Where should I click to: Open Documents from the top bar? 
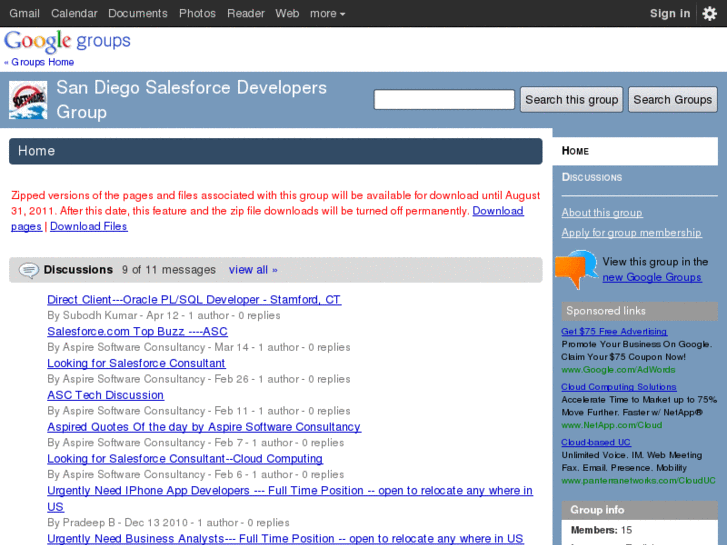(138, 13)
